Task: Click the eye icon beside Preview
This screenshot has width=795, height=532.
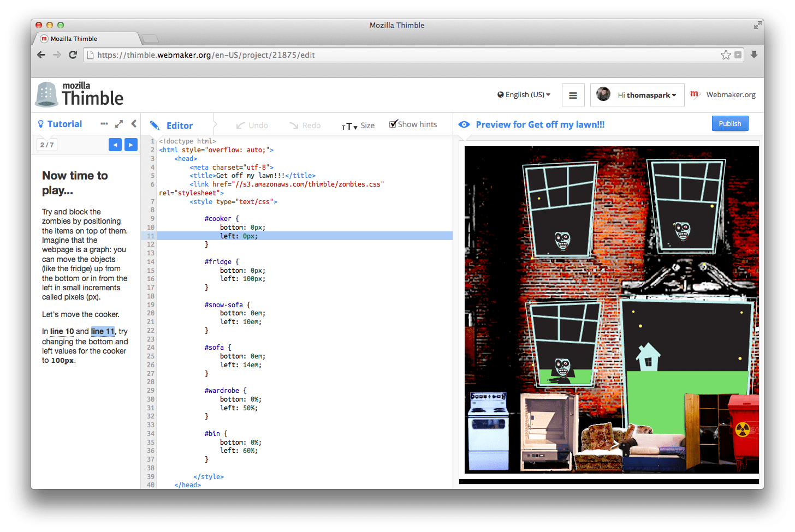Action: (464, 124)
